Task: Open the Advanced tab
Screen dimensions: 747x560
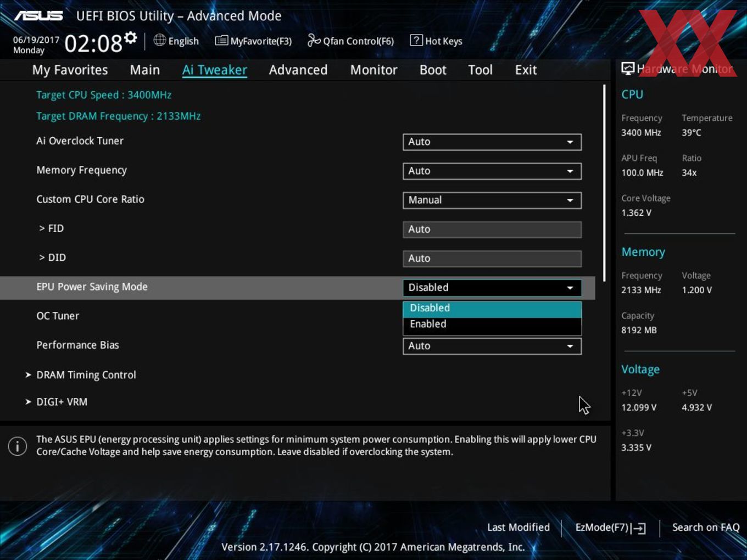Action: click(x=298, y=70)
